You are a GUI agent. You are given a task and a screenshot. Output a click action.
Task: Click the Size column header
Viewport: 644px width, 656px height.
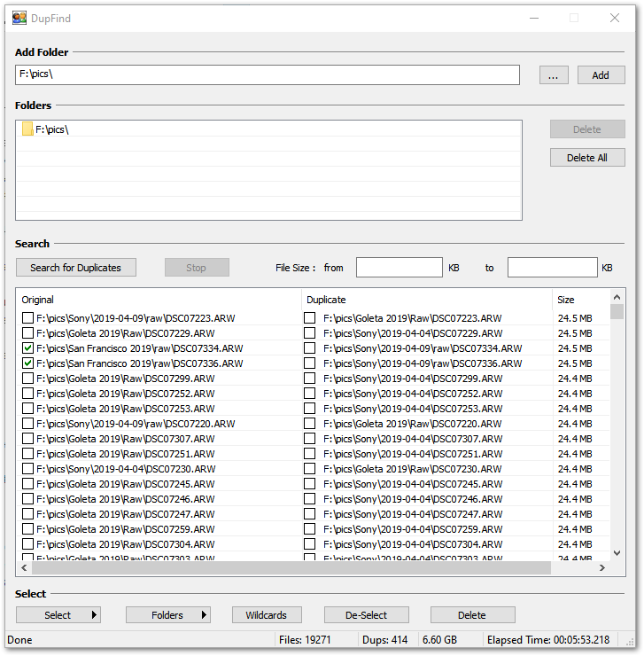point(581,300)
